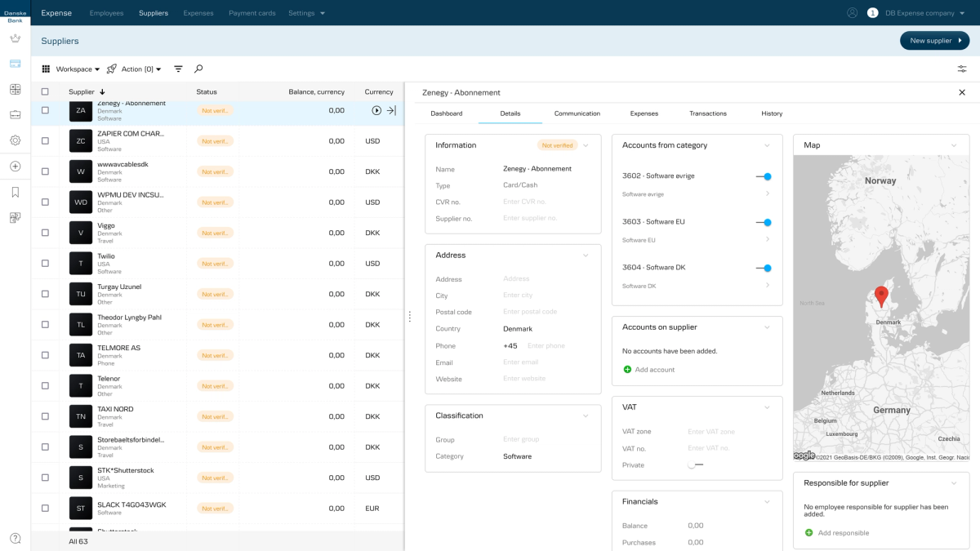Toggle the 3604 Software DK account switch
Screen dimensions: 980x551
[764, 268]
